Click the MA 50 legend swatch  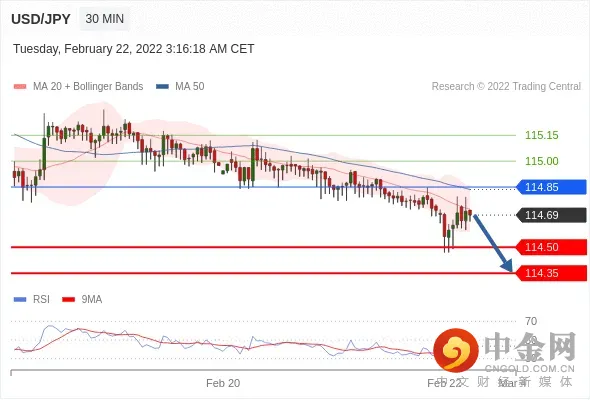pyautogui.click(x=162, y=87)
